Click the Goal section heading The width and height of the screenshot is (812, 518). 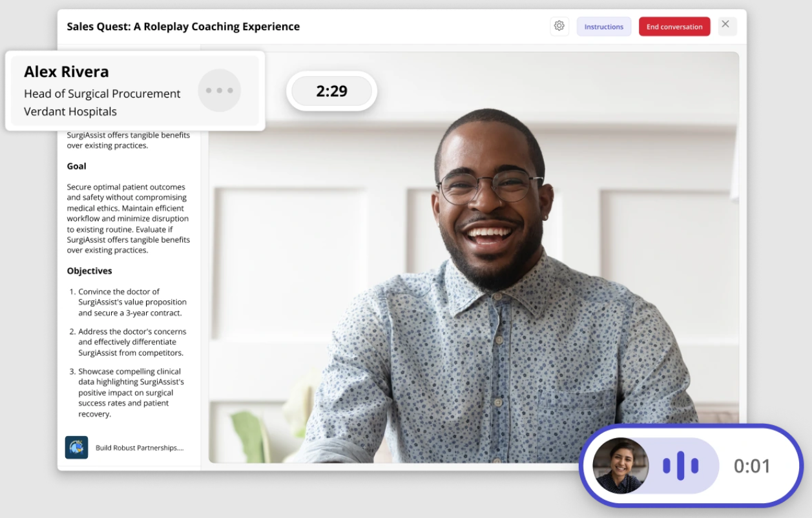coord(77,166)
